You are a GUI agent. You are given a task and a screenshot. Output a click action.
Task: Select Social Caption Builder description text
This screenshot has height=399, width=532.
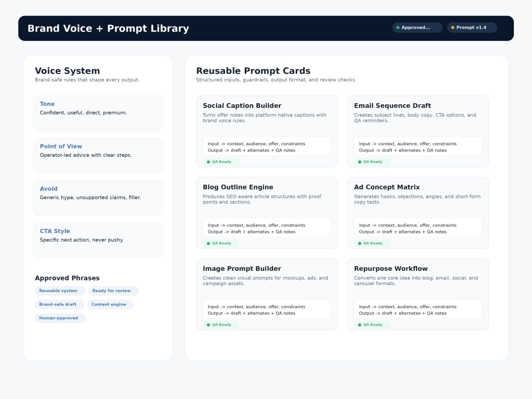click(264, 118)
